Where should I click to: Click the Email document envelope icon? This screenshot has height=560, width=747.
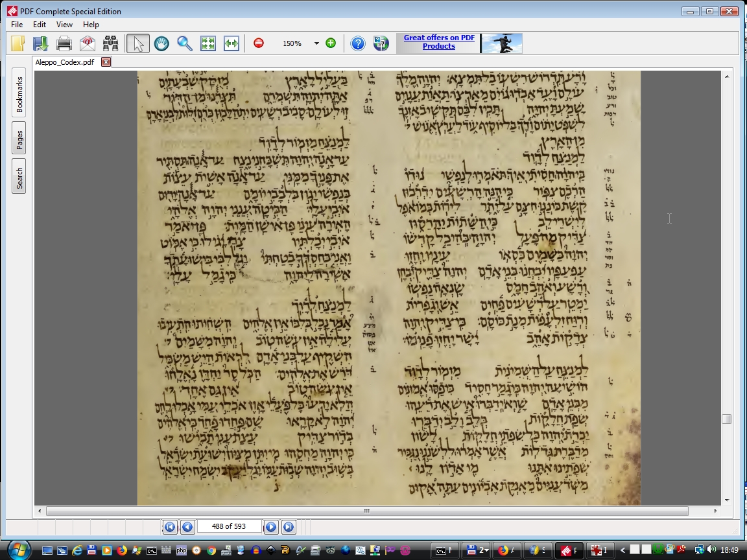click(88, 43)
